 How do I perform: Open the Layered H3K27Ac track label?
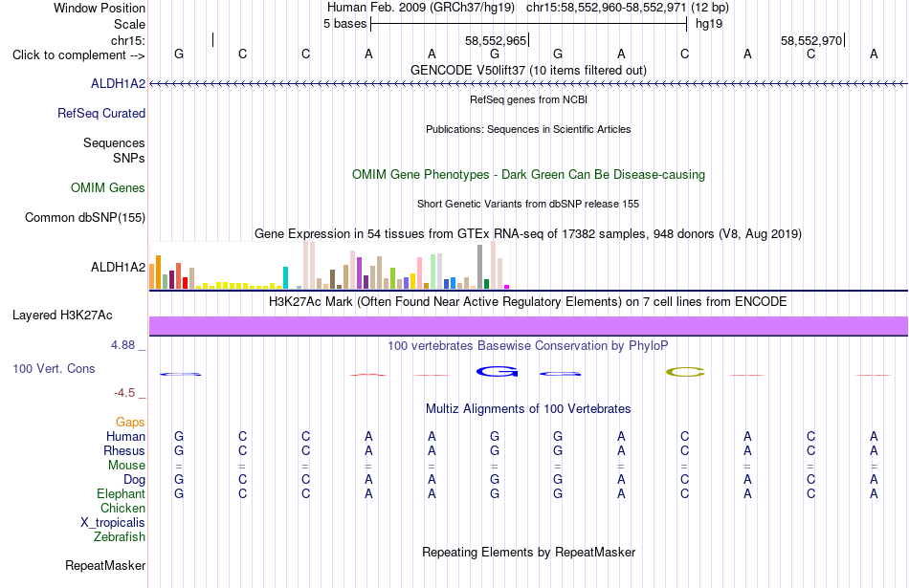62,316
